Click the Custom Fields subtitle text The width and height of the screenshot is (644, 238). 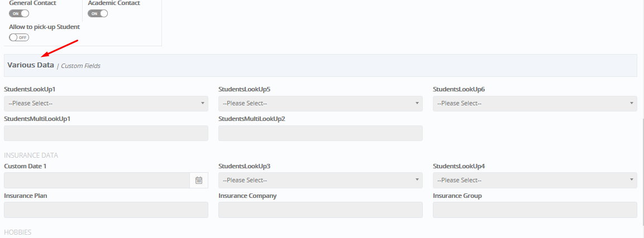[81, 66]
